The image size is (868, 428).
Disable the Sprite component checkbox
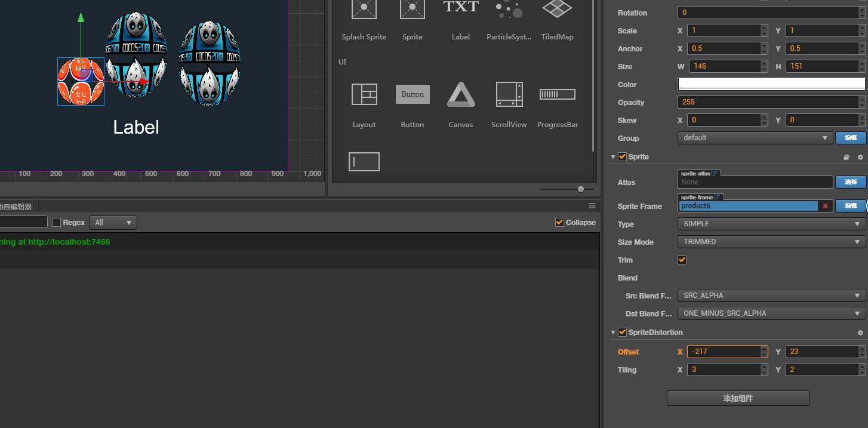coord(622,156)
